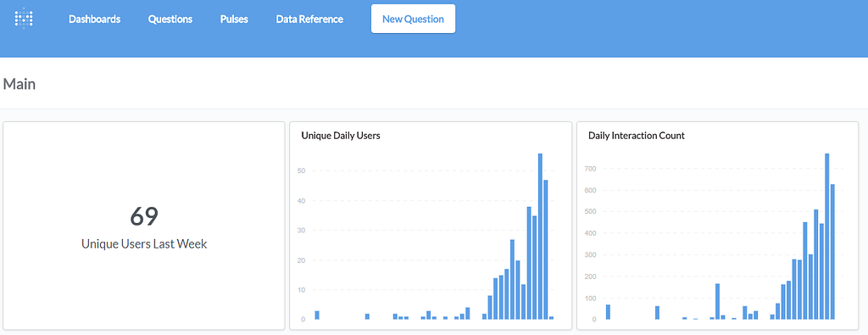
Task: Go to the Questions page
Action: (x=170, y=19)
